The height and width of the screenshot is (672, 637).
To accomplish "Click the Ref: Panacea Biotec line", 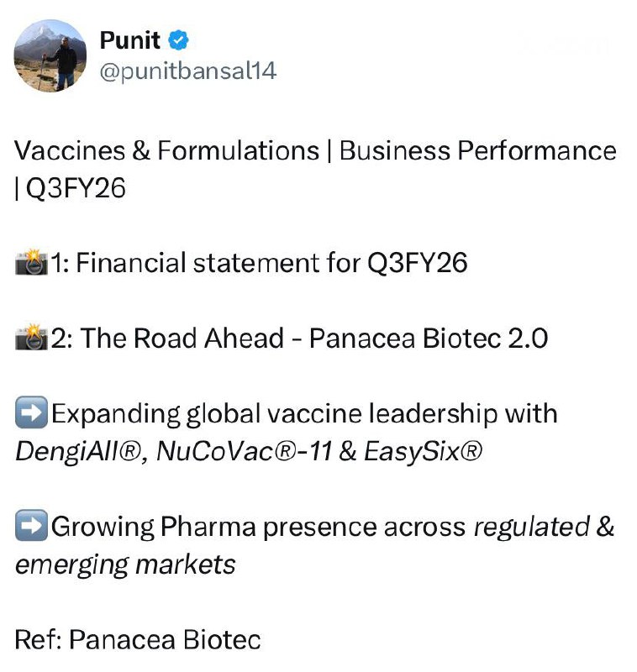I will point(138,640).
